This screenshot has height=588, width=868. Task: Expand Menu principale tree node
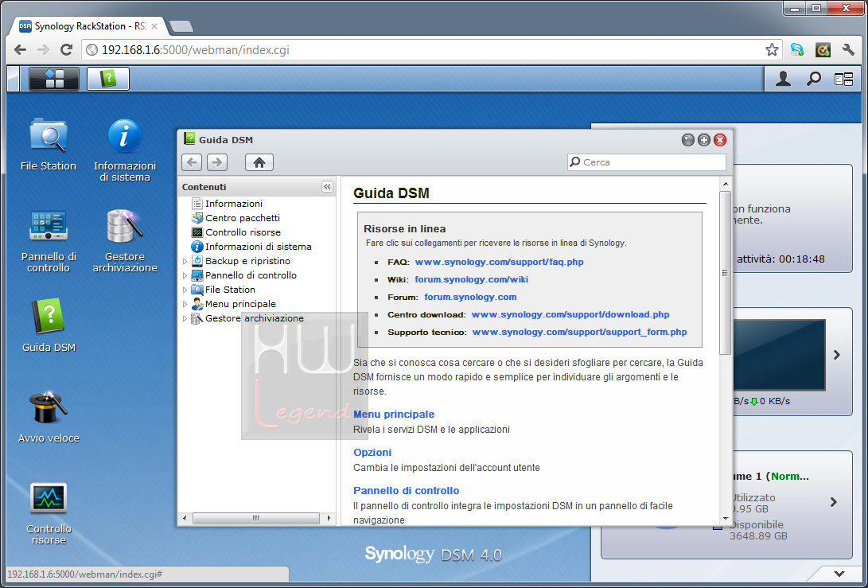pos(185,304)
